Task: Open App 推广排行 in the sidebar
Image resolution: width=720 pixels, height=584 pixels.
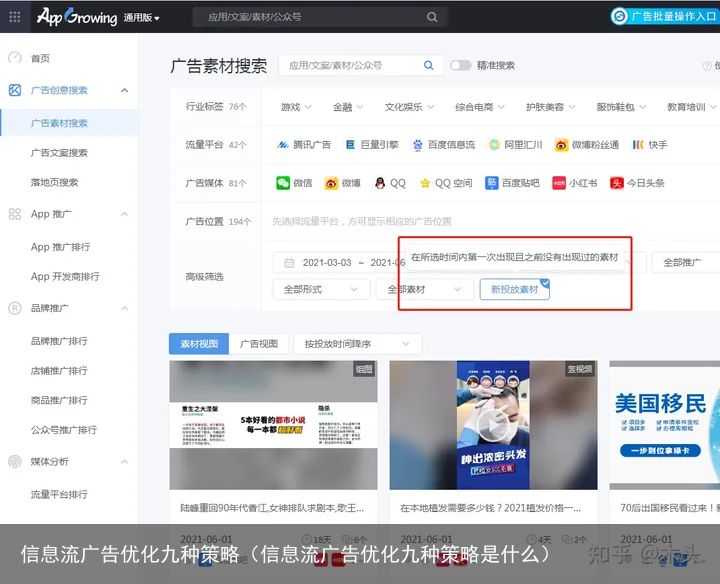Action: 60,247
